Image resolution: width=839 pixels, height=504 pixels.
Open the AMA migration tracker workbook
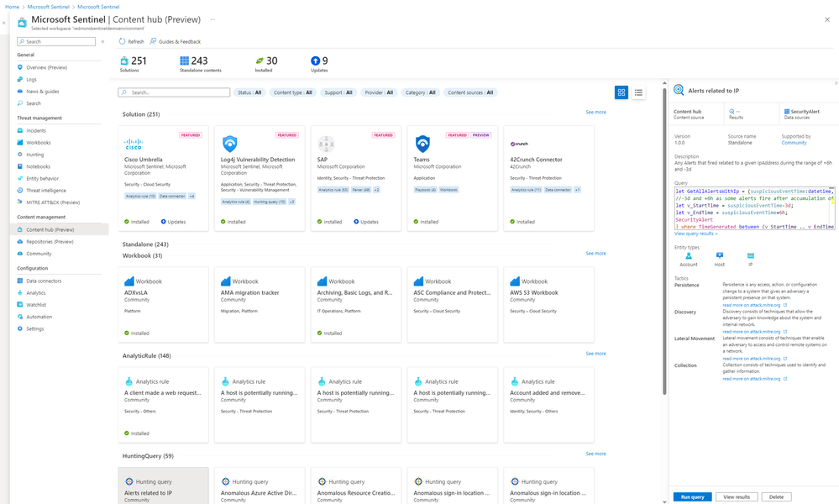tap(260, 304)
